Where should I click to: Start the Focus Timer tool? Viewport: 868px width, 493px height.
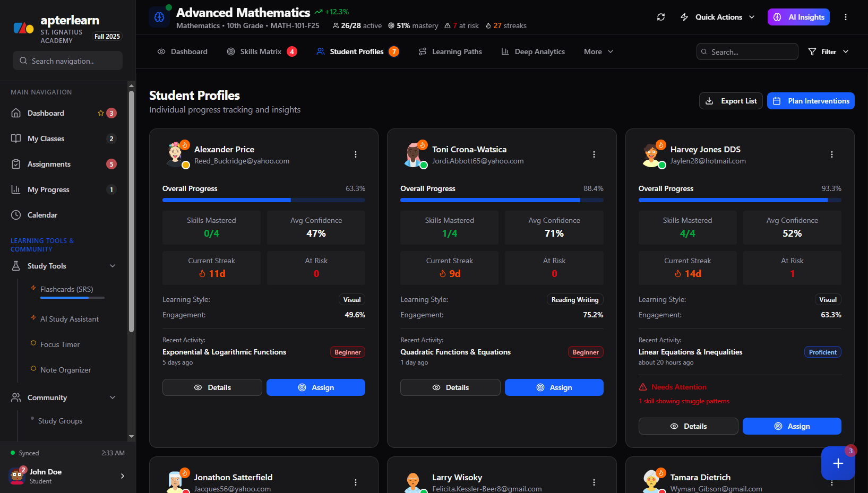point(59,344)
